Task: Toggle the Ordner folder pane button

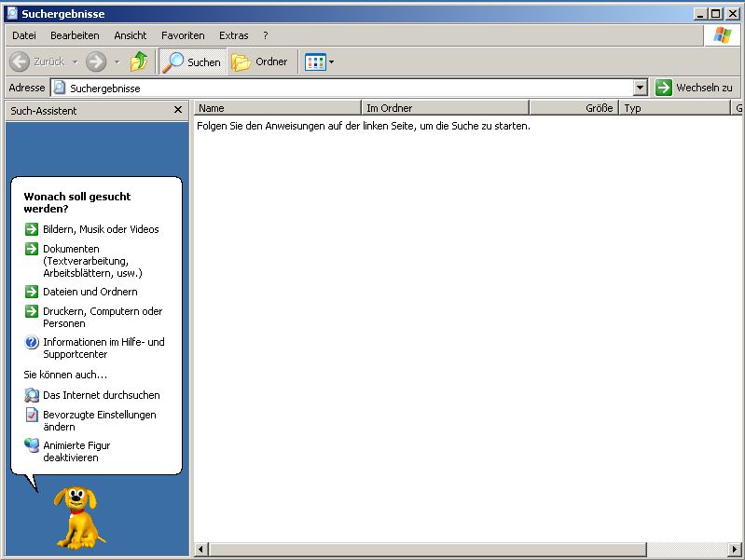Action: coord(260,61)
